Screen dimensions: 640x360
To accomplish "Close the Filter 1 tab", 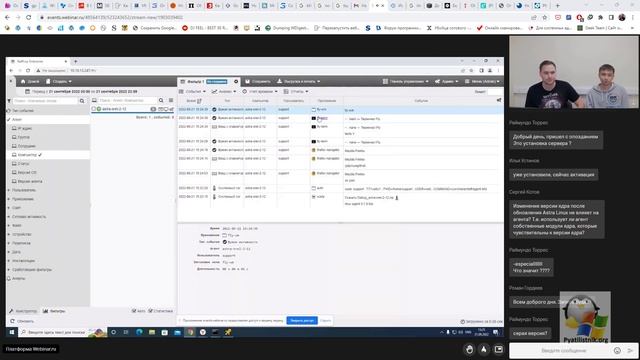I will (x=236, y=82).
